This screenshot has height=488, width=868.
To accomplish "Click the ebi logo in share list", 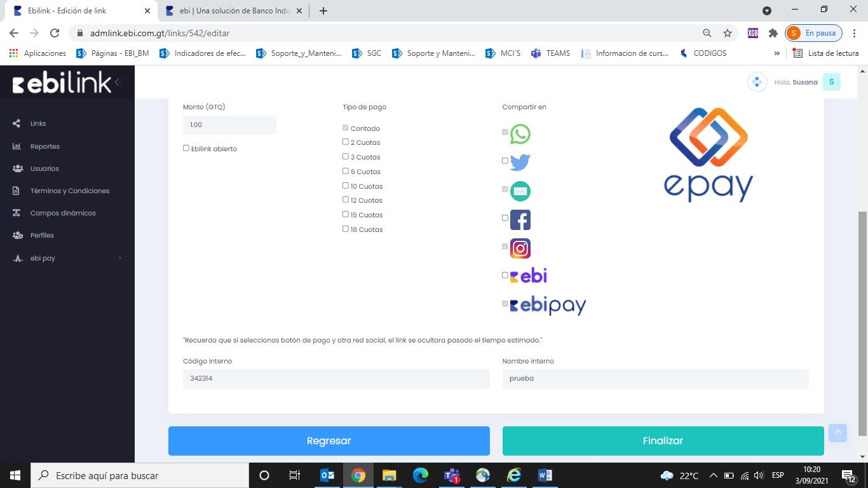I will (529, 276).
